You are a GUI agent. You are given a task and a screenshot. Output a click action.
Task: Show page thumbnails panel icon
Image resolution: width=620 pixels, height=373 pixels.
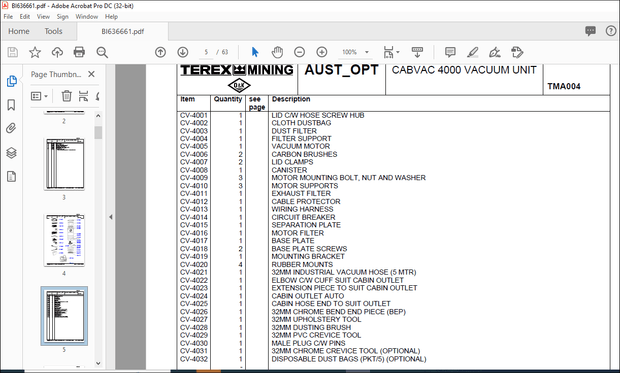tap(11, 81)
